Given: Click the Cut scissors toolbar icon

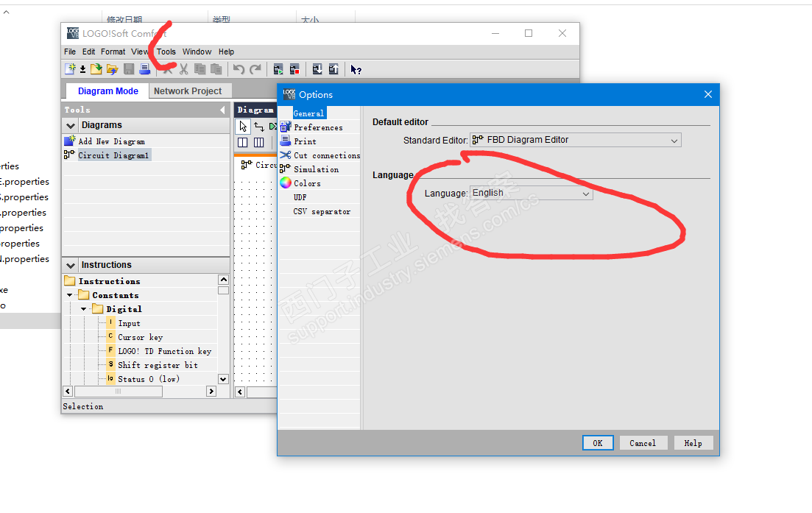Looking at the screenshot, I should point(183,69).
